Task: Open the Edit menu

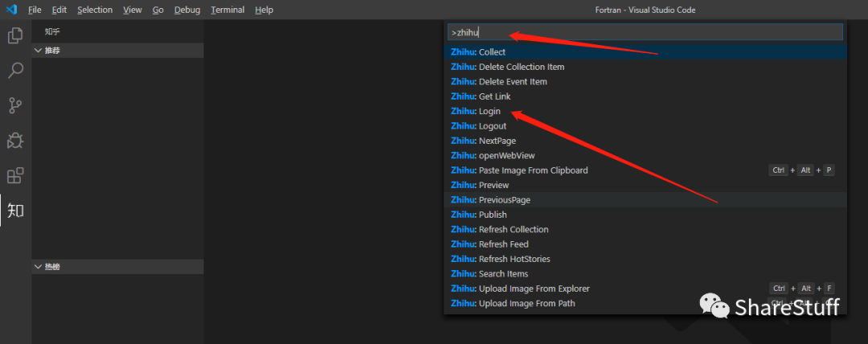Action: (59, 10)
